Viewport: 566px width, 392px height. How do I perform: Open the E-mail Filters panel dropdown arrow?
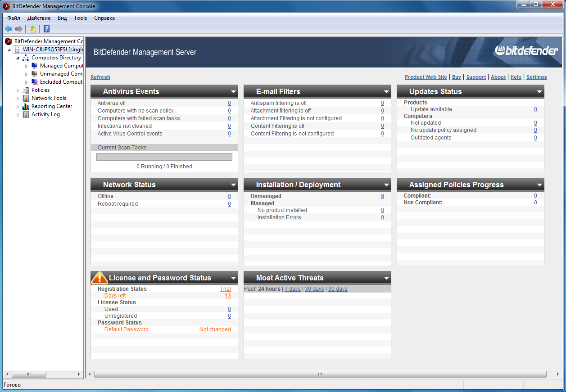[386, 92]
